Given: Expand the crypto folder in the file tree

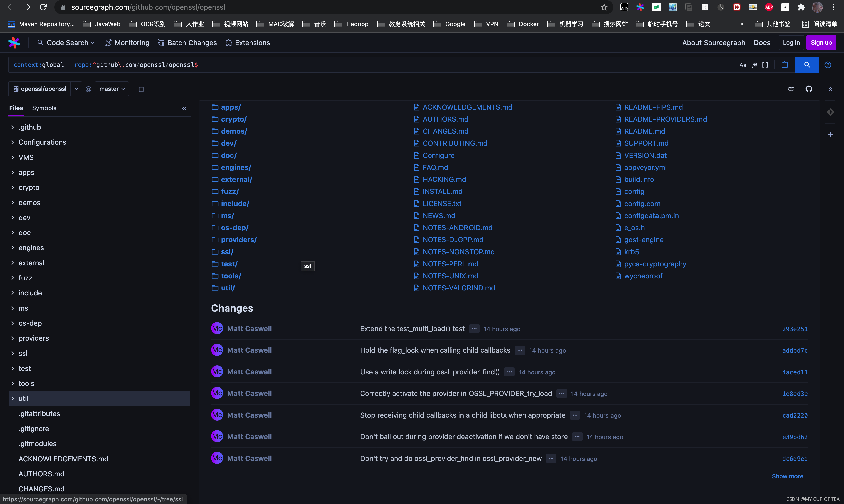Looking at the screenshot, I should [x=13, y=187].
